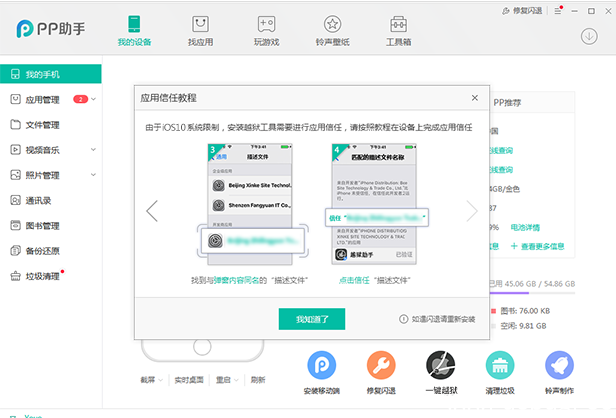Click the 实时桌面 button

tap(189, 380)
